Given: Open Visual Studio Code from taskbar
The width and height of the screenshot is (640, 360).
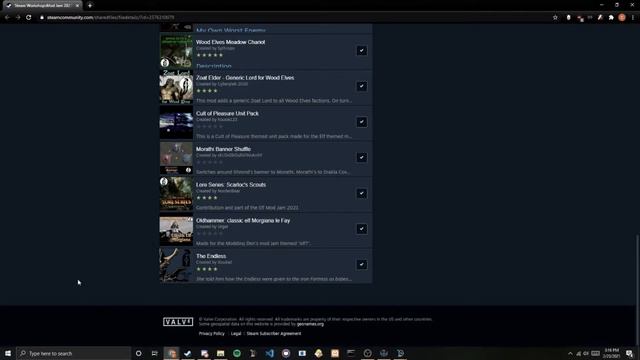Looking at the screenshot, I should click(269, 353).
